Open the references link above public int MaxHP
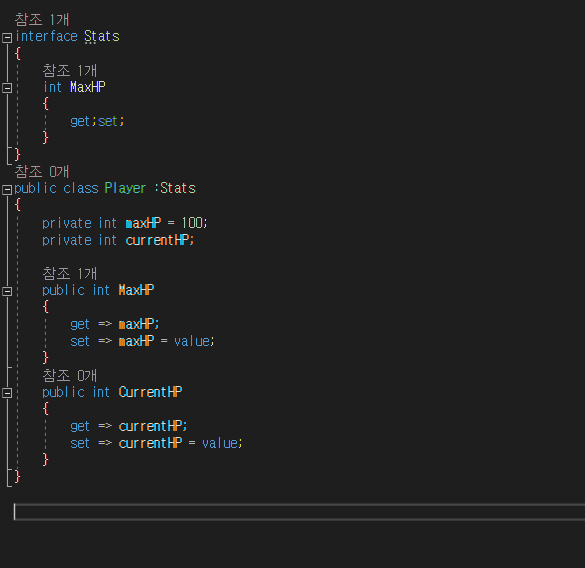This screenshot has height=568, width=585. point(70,274)
